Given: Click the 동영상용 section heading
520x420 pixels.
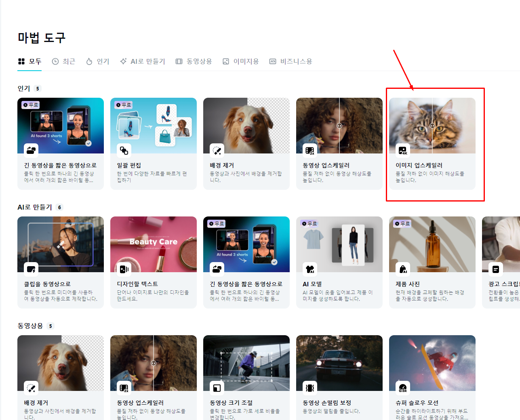Looking at the screenshot, I should (x=30, y=326).
